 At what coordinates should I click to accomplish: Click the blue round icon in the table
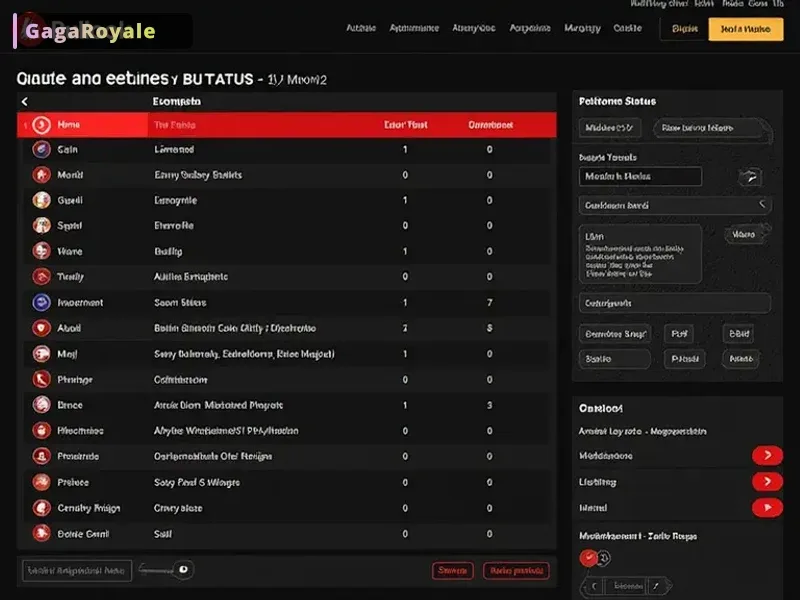(41, 302)
